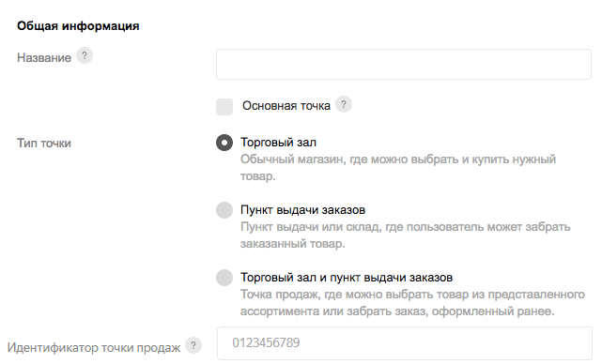Click the question mark beside Идентификатор точки продаж

(193, 345)
